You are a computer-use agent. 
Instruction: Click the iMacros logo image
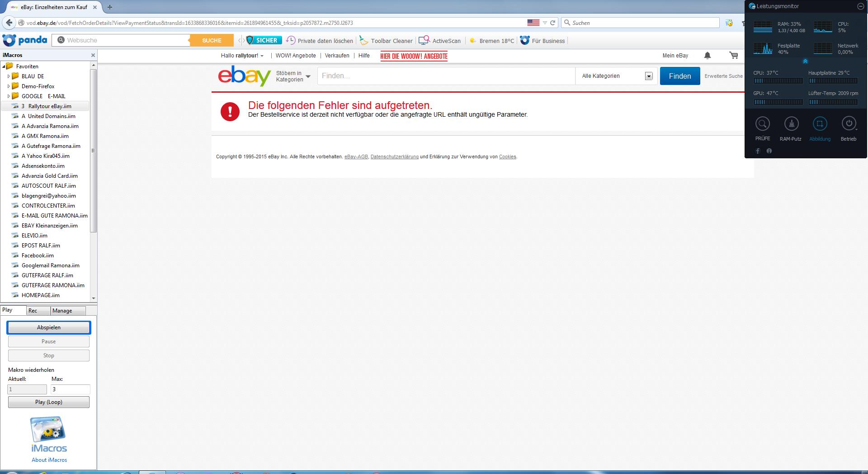pyautogui.click(x=49, y=434)
